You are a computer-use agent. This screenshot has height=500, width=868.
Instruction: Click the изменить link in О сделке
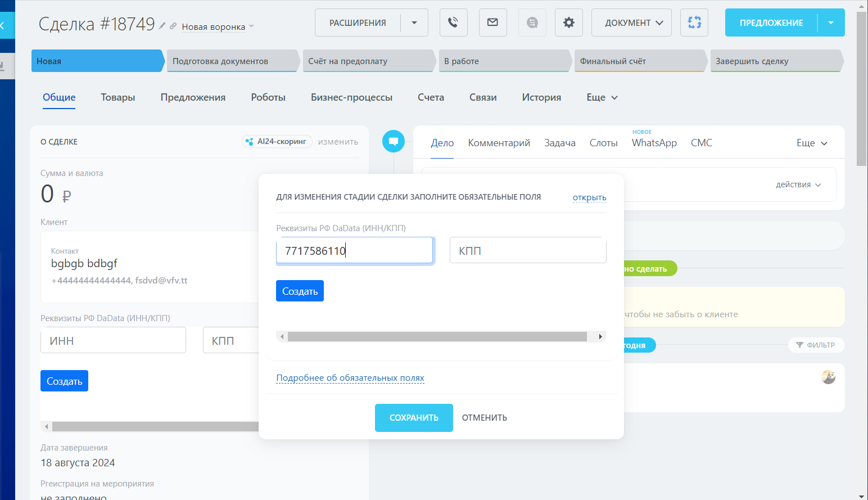pos(338,142)
